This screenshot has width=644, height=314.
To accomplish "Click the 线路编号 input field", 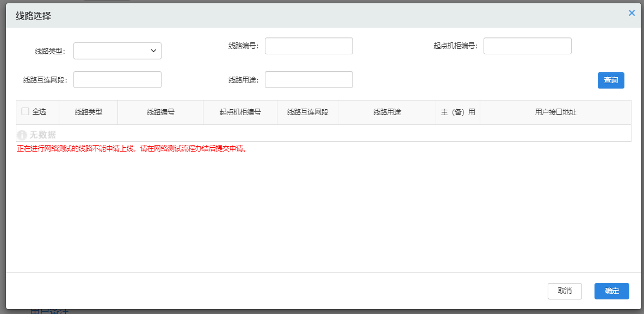I will coord(309,46).
